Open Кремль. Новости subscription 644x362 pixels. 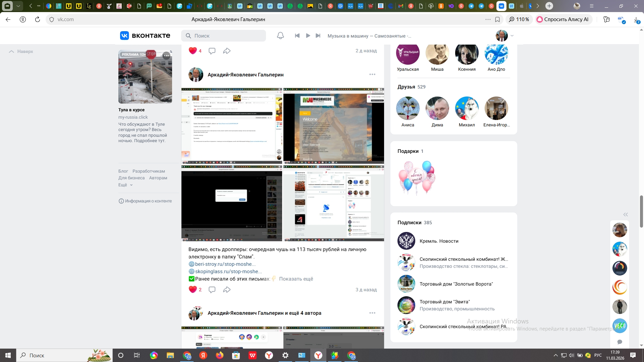pyautogui.click(x=439, y=241)
